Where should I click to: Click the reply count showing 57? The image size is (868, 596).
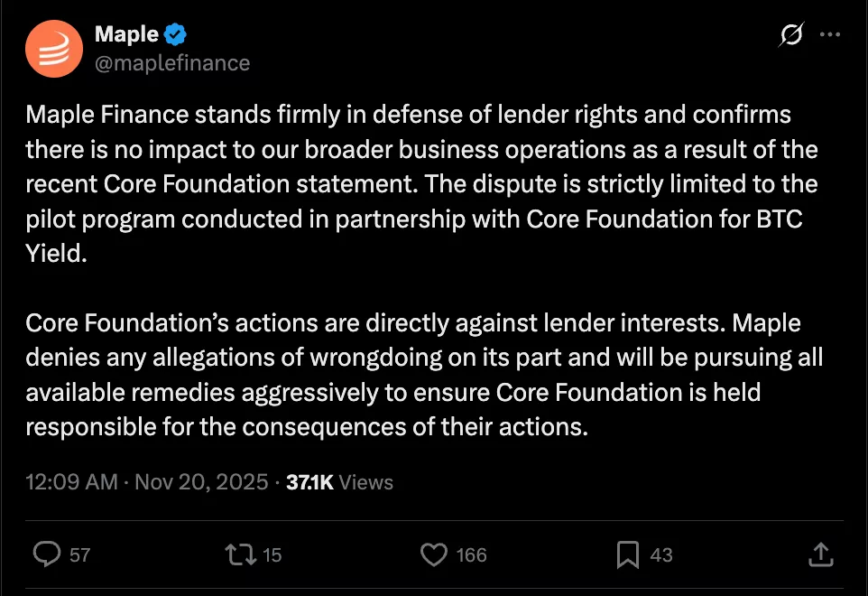pos(81,554)
